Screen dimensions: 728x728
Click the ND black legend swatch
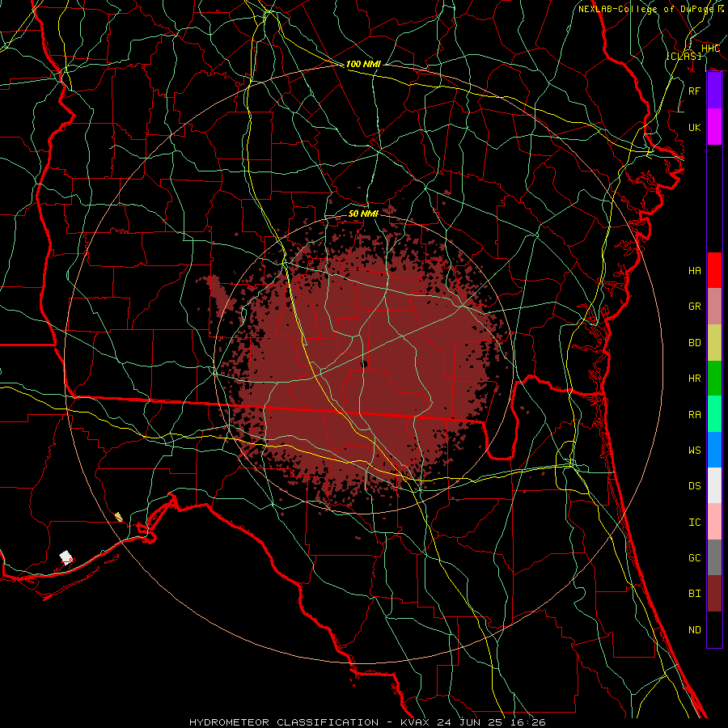pyautogui.click(x=714, y=629)
